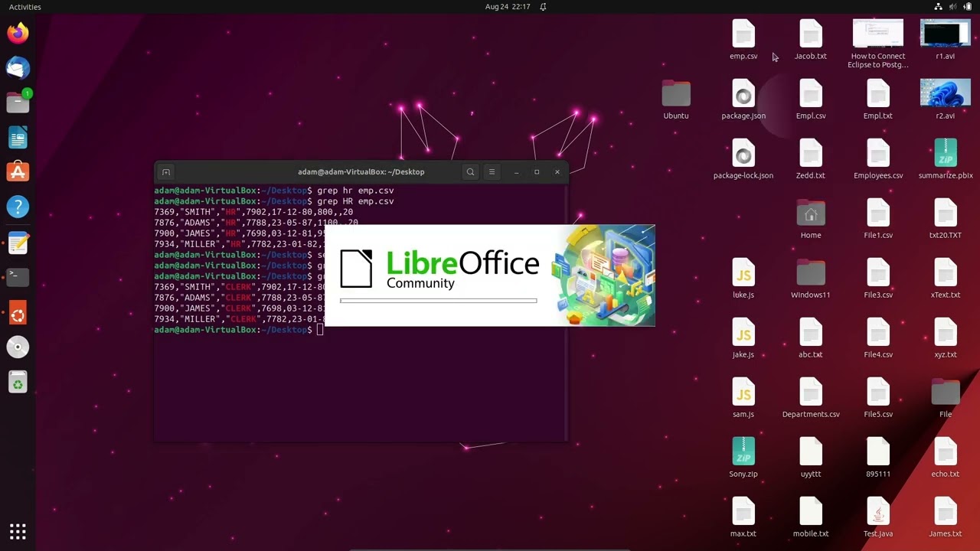Select the xyz.txt desktop file
The height and width of the screenshot is (551, 980).
click(x=946, y=338)
